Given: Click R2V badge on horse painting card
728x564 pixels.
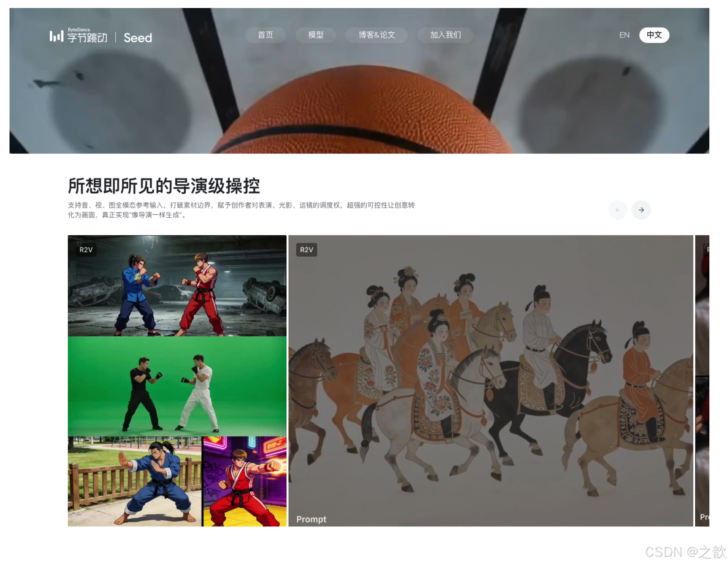Looking at the screenshot, I should (x=307, y=250).
